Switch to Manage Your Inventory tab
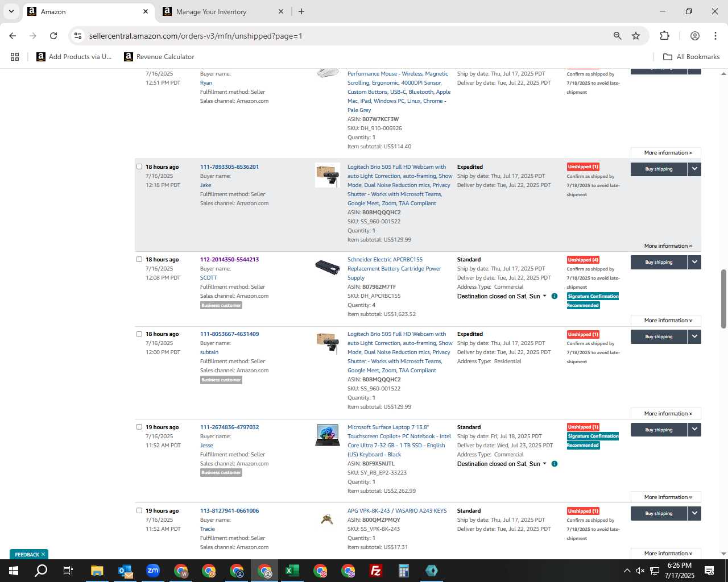Image resolution: width=728 pixels, height=582 pixels. (x=222, y=11)
